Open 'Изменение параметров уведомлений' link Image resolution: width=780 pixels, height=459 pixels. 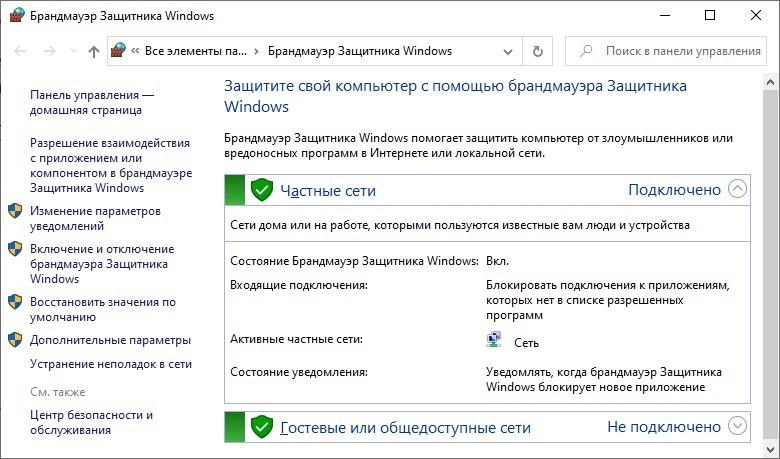(x=95, y=218)
